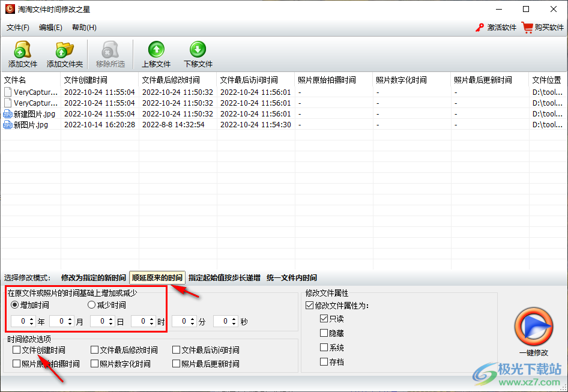Select the 减少时间 radio button
568x392 pixels.
click(91, 305)
